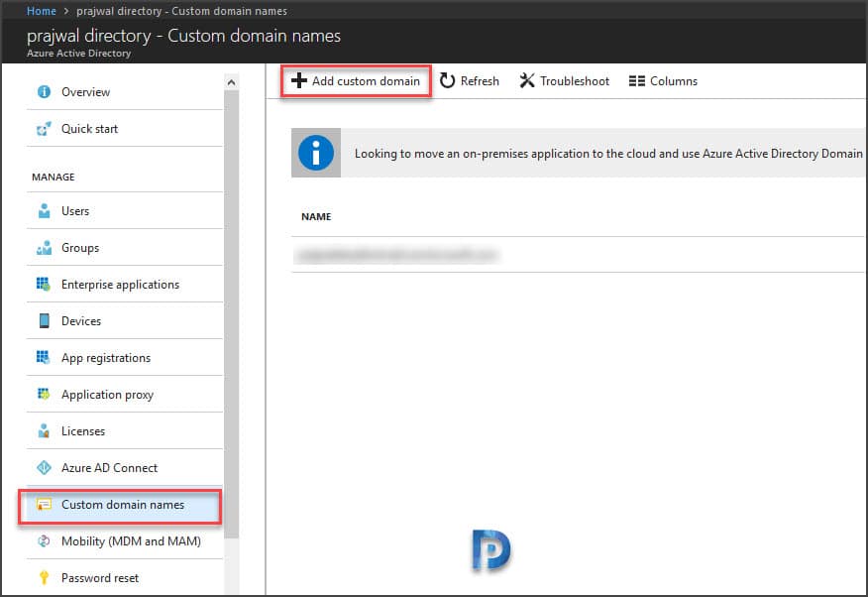Click the Azure AD Connect diamond icon
Screen dimensions: 868x597
coord(44,468)
